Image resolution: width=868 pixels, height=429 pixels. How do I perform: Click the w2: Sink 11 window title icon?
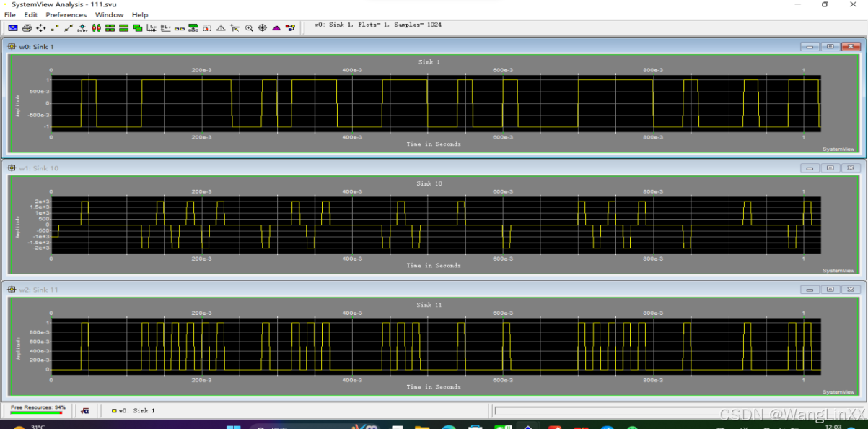(x=12, y=290)
